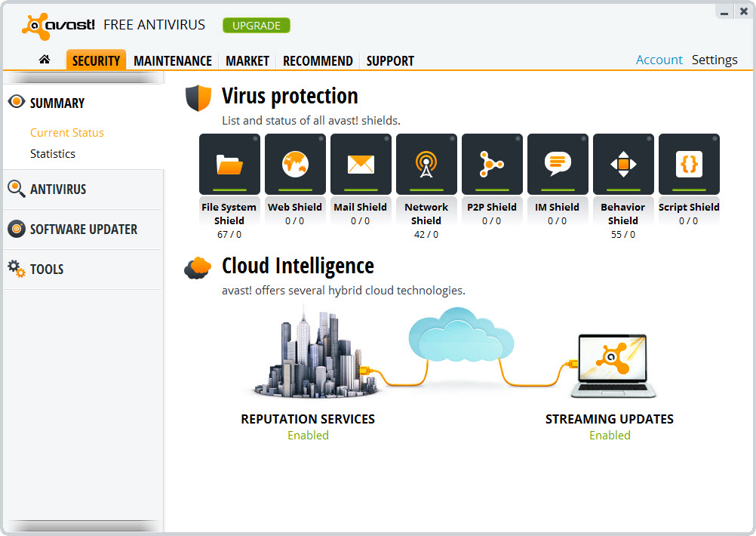Open the Script Shield braces tile

pyautogui.click(x=689, y=164)
